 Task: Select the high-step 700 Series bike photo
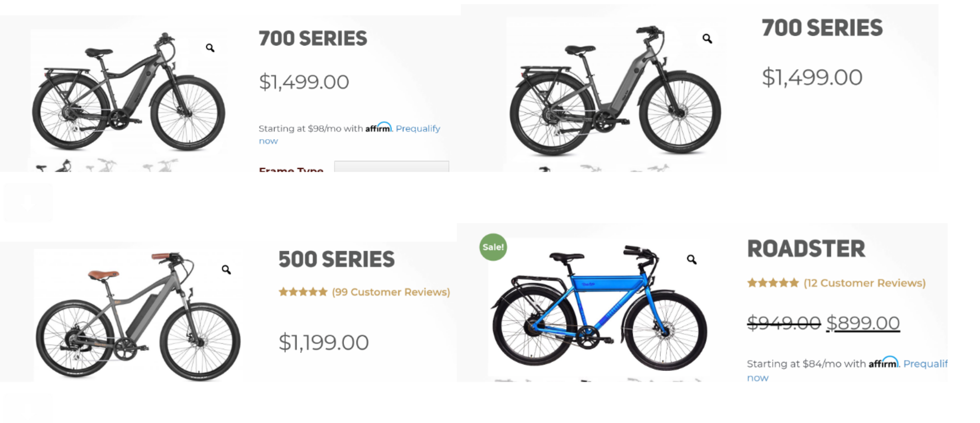point(128,92)
